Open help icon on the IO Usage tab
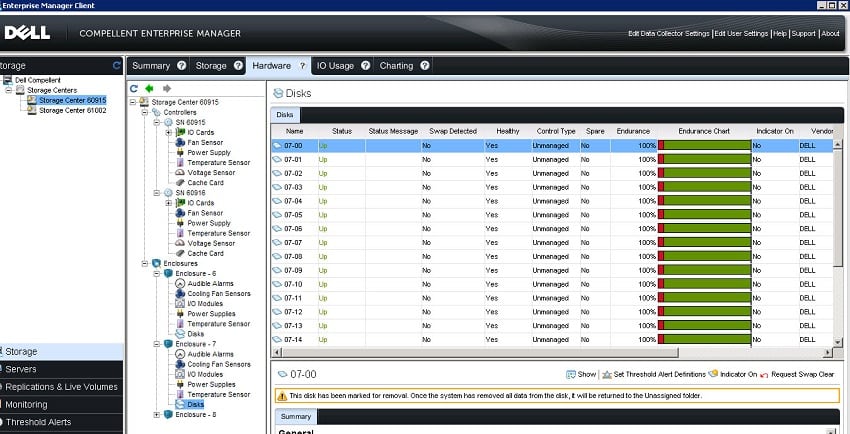This screenshot has height=434, width=850. 365,66
